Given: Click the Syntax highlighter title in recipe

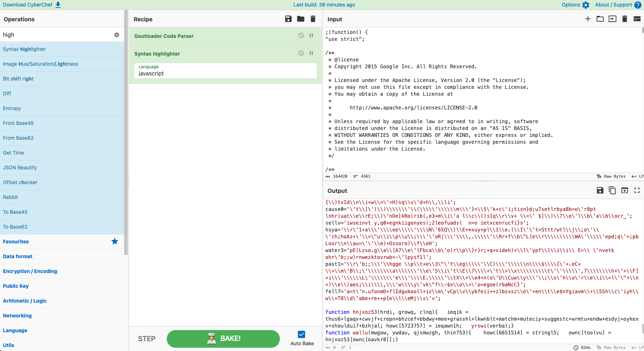Looking at the screenshot, I should [157, 54].
